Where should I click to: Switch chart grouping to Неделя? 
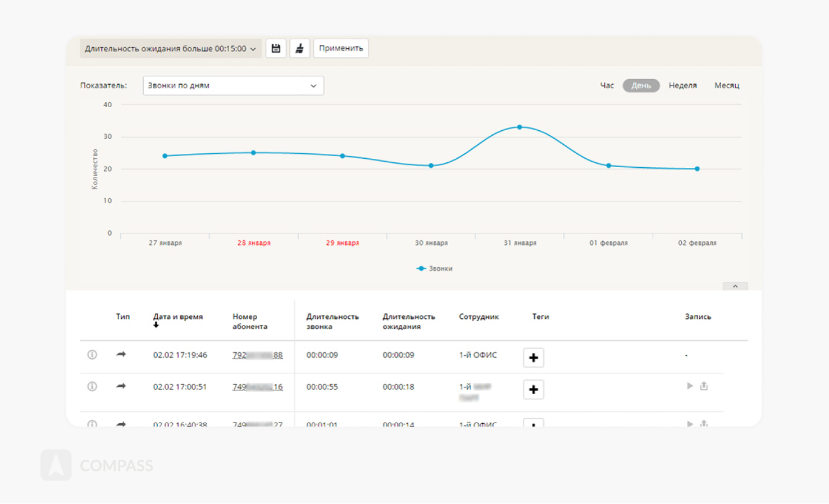pos(682,86)
